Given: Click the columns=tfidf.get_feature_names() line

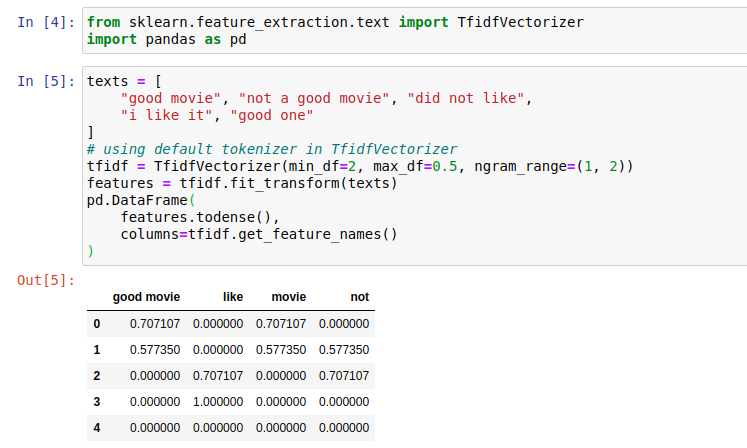Looking at the screenshot, I should coord(258,234).
